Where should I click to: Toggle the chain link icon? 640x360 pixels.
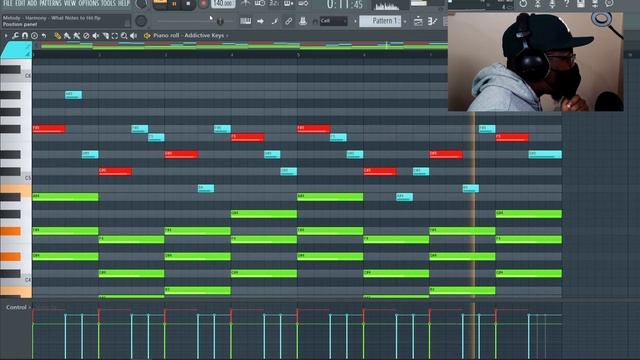pos(289,21)
